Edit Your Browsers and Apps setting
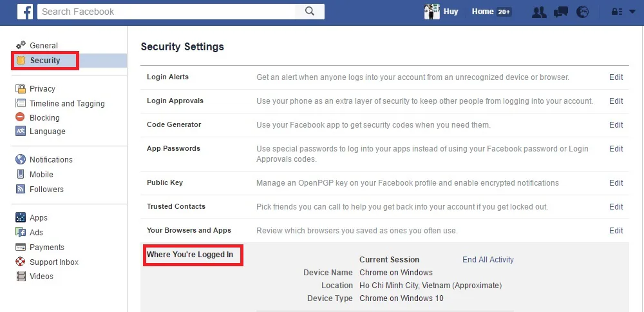This screenshot has width=644, height=312. 616,230
